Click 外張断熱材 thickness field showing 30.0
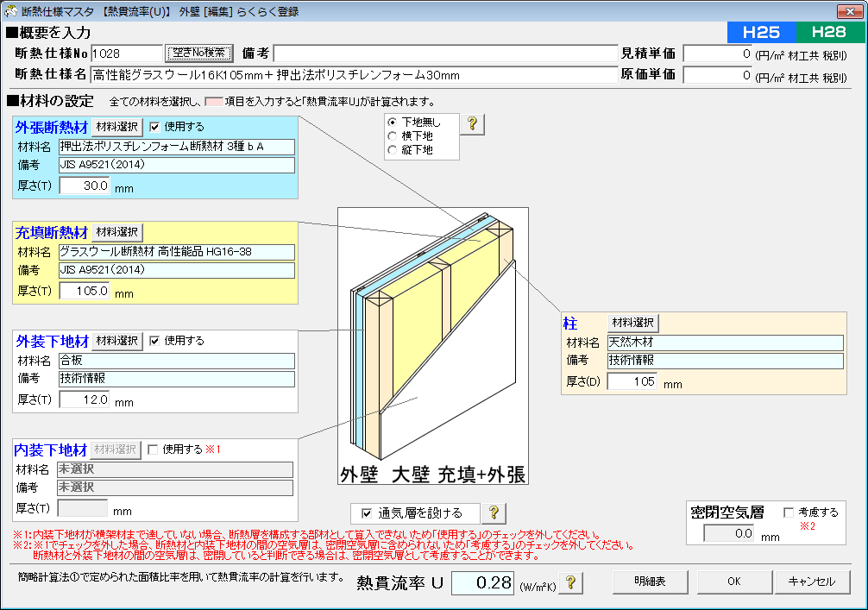 (85, 186)
